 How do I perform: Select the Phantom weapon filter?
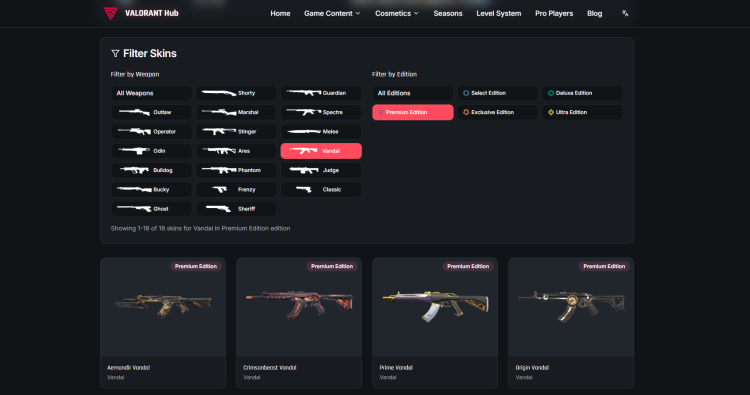[236, 170]
